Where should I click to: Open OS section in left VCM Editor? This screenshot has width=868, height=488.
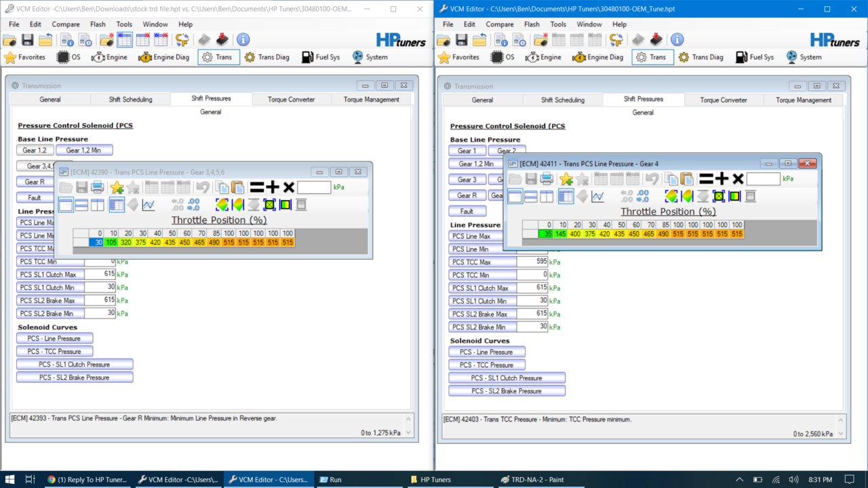pos(68,57)
